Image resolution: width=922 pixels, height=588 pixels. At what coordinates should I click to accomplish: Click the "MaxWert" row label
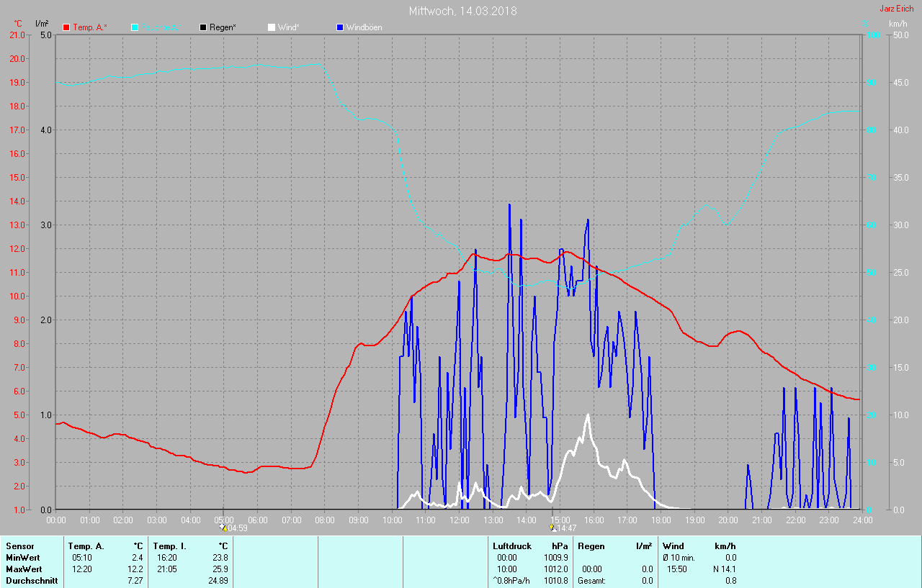[x=24, y=569]
